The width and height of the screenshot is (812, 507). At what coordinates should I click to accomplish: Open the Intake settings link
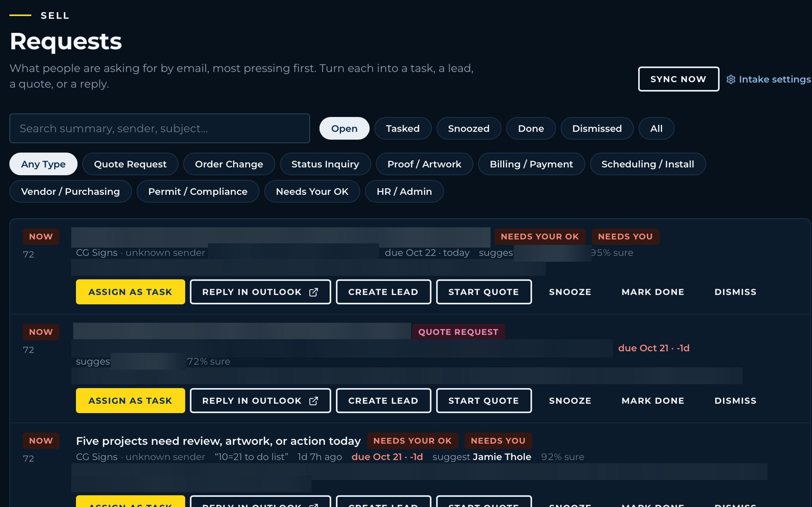tap(769, 79)
